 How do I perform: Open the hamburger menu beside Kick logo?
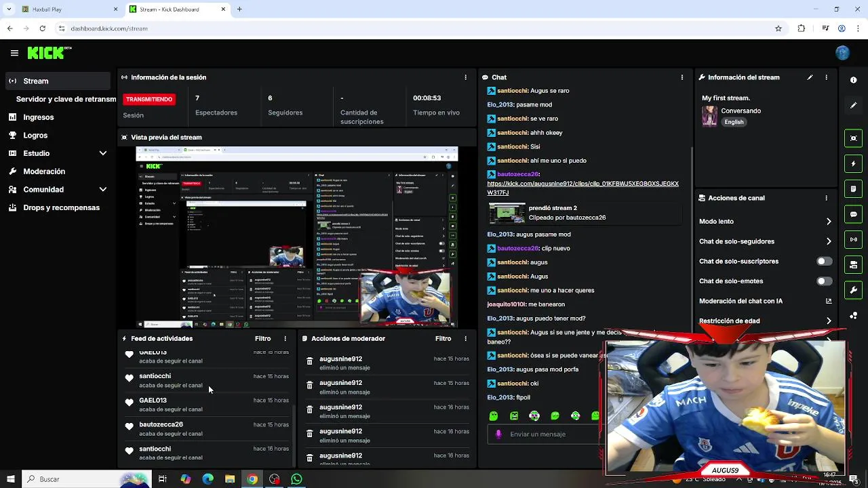click(14, 53)
